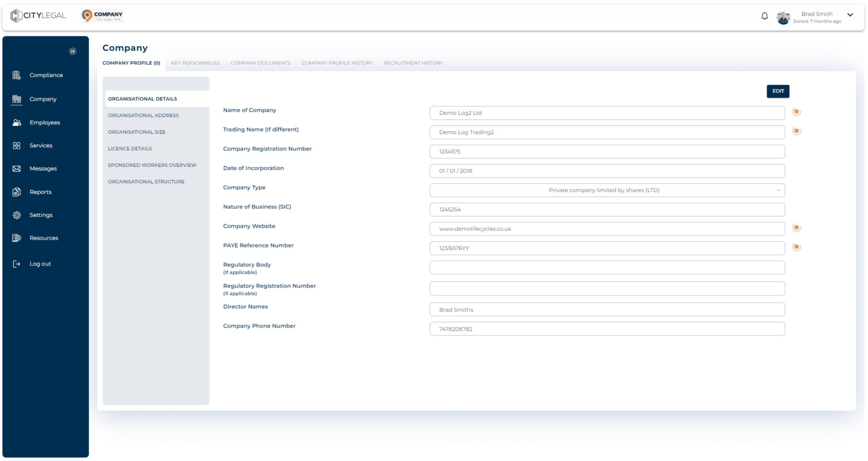
Task: Click the Resources sidebar icon
Action: pos(17,238)
